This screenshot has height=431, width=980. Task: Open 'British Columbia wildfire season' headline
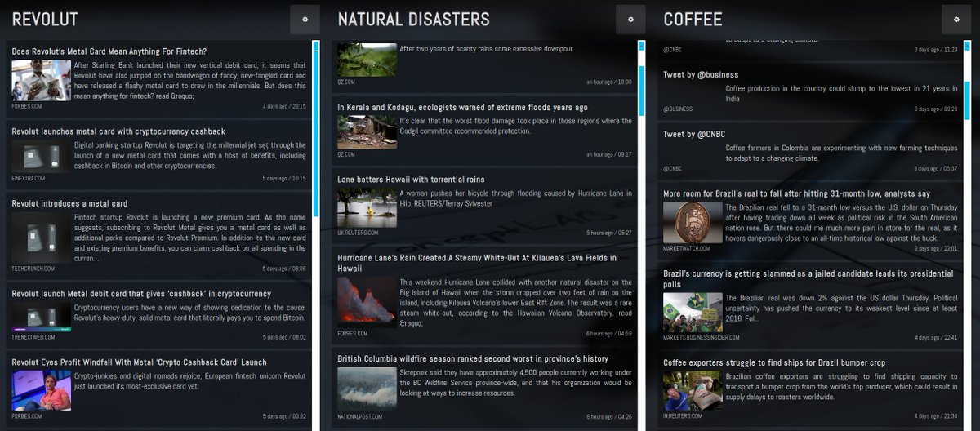pos(473,358)
